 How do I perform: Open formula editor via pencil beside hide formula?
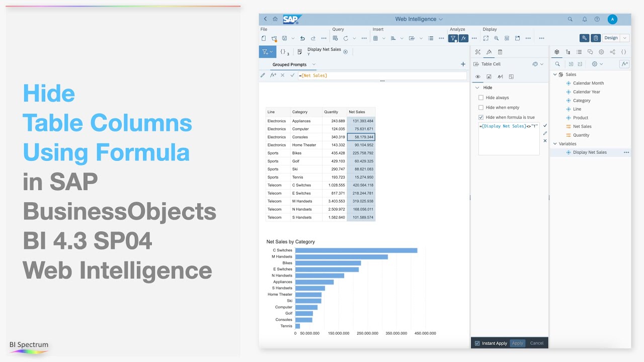545,133
